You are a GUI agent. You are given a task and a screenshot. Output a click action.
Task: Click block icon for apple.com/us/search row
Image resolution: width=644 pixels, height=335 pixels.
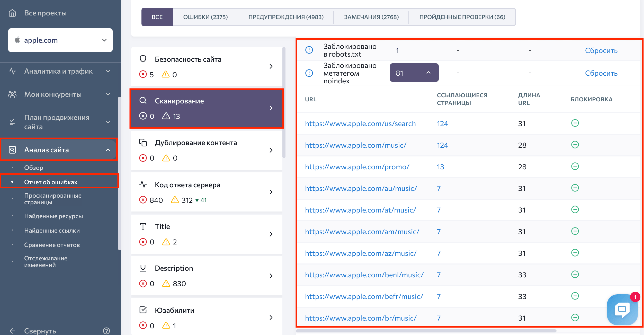(x=575, y=123)
